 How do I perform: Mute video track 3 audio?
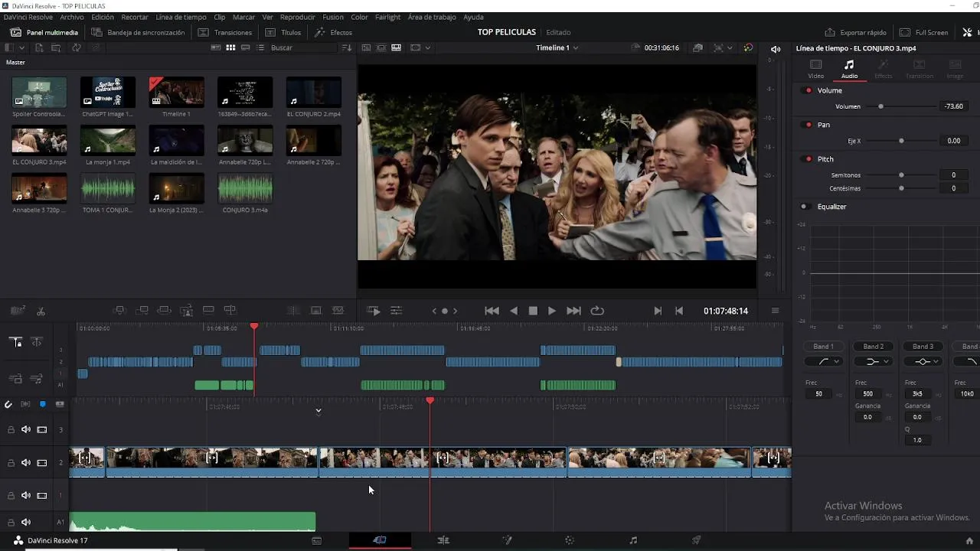[26, 430]
